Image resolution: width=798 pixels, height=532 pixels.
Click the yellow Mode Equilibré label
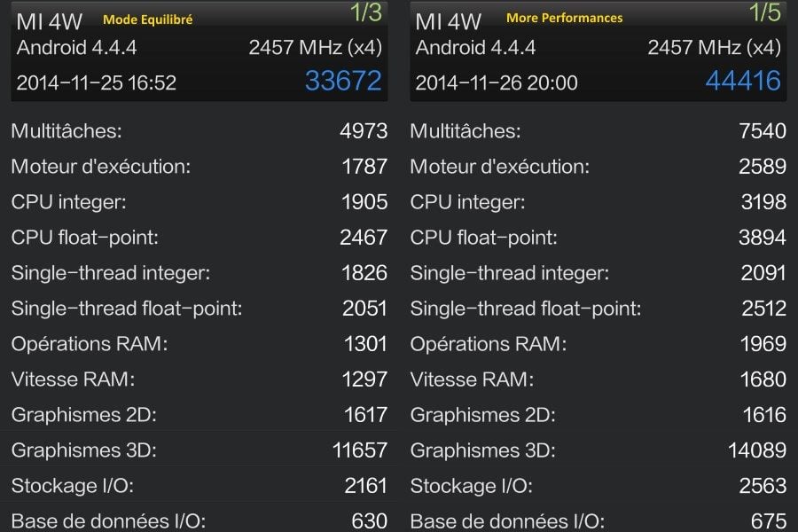pos(148,19)
